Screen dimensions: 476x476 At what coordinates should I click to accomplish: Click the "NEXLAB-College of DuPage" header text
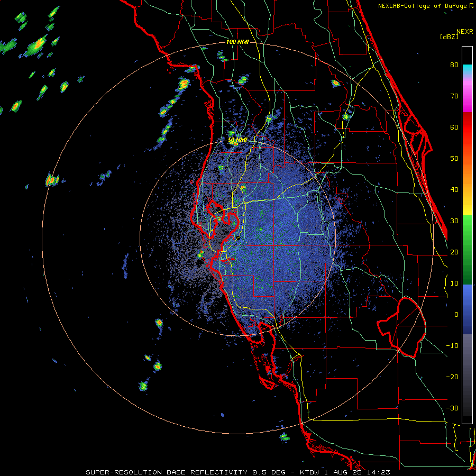pyautogui.click(x=423, y=6)
